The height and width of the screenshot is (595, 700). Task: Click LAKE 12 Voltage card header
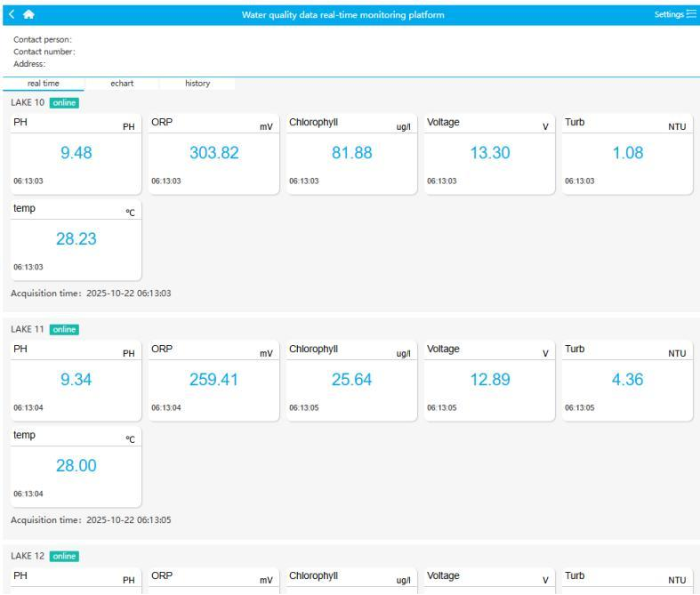(x=490, y=576)
